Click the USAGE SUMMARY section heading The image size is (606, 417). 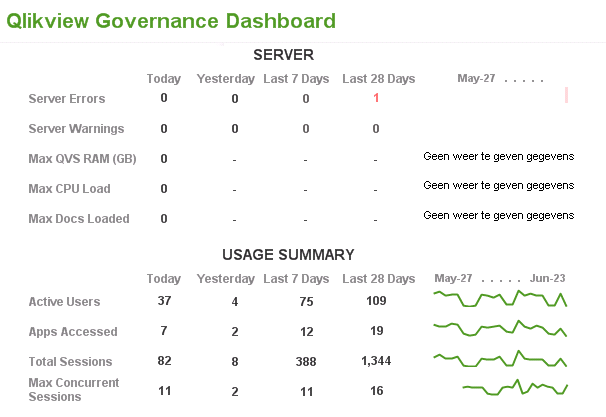288,255
